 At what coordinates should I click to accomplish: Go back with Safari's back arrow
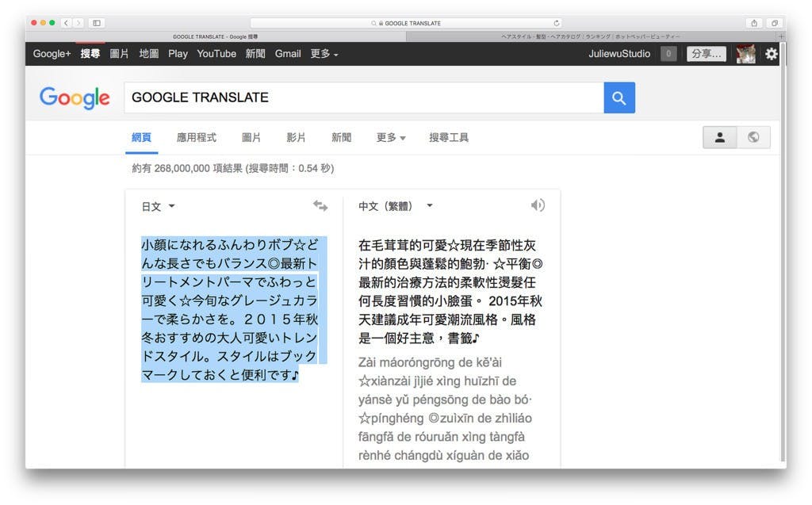point(67,23)
